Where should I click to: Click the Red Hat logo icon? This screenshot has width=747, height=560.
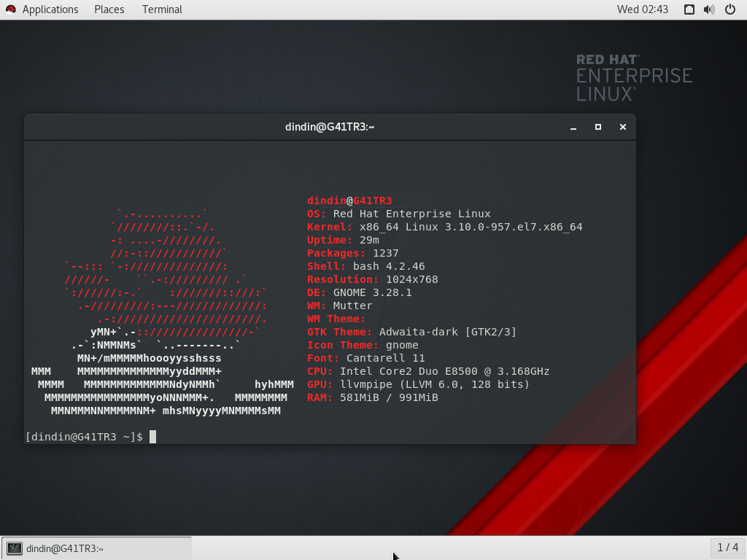10,9
